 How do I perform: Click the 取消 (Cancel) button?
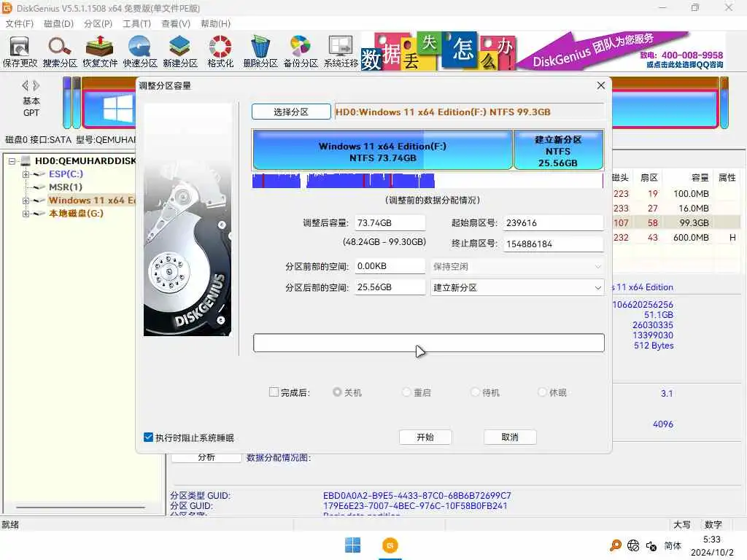[510, 437]
